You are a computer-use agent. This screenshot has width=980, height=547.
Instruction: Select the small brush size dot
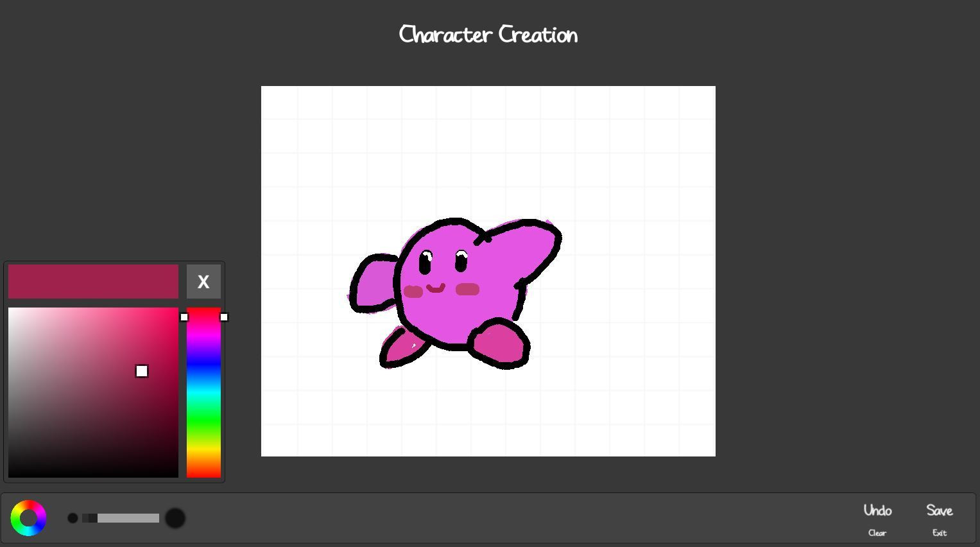73,518
